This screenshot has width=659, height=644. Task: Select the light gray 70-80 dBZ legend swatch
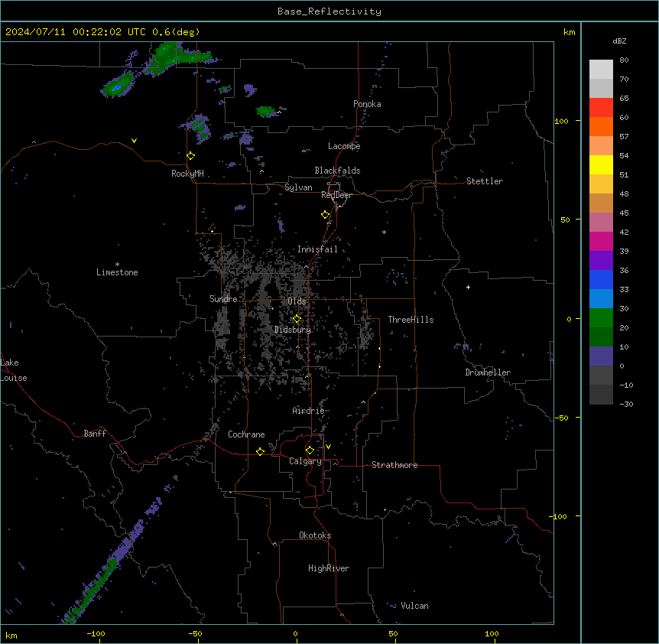(601, 70)
